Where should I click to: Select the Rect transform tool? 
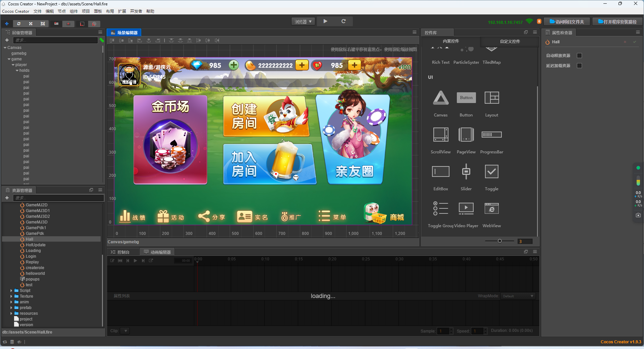tap(42, 24)
